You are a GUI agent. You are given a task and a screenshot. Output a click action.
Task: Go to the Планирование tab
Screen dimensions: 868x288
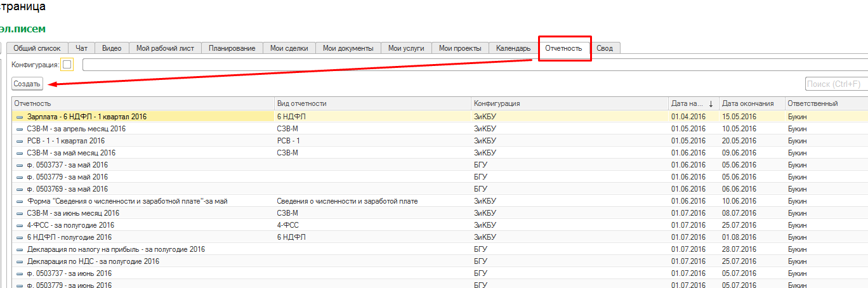[232, 48]
